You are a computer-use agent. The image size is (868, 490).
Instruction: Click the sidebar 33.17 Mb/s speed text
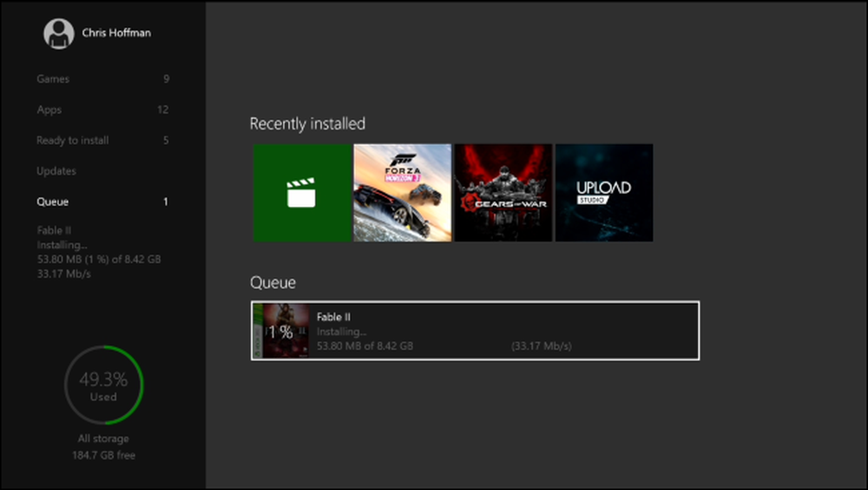[x=63, y=274]
